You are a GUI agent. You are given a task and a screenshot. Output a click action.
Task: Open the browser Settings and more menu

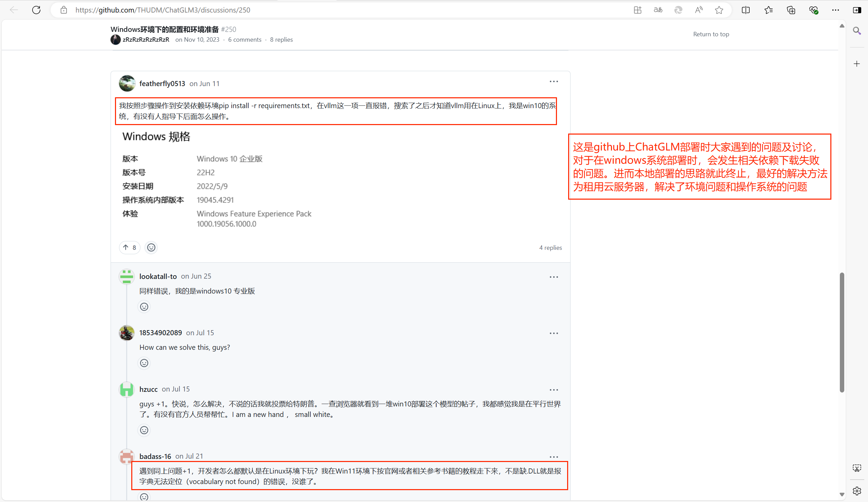point(836,10)
